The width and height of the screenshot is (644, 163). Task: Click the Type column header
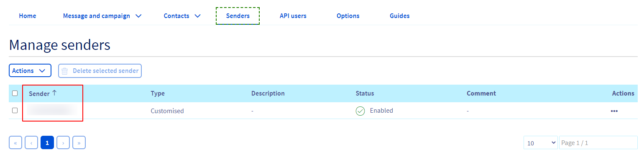click(x=158, y=93)
